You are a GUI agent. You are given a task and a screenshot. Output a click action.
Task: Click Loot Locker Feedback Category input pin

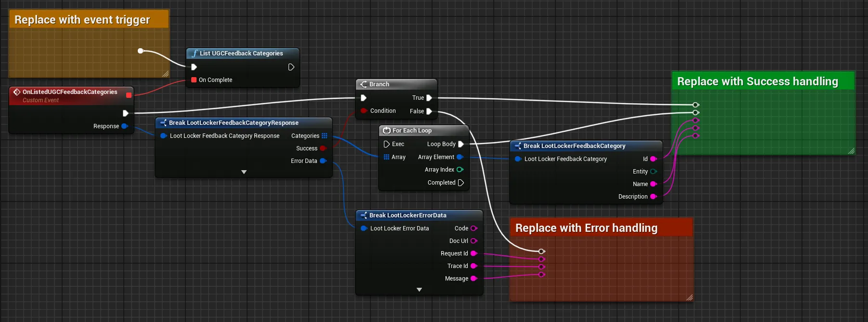(518, 159)
